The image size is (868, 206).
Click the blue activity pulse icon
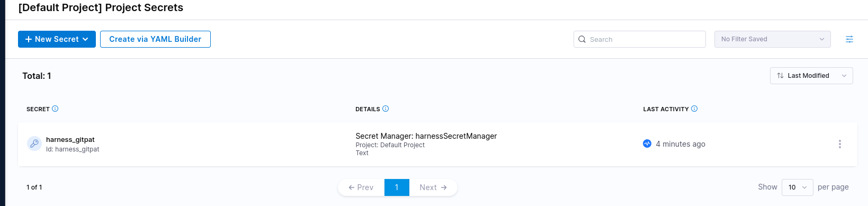click(x=647, y=144)
